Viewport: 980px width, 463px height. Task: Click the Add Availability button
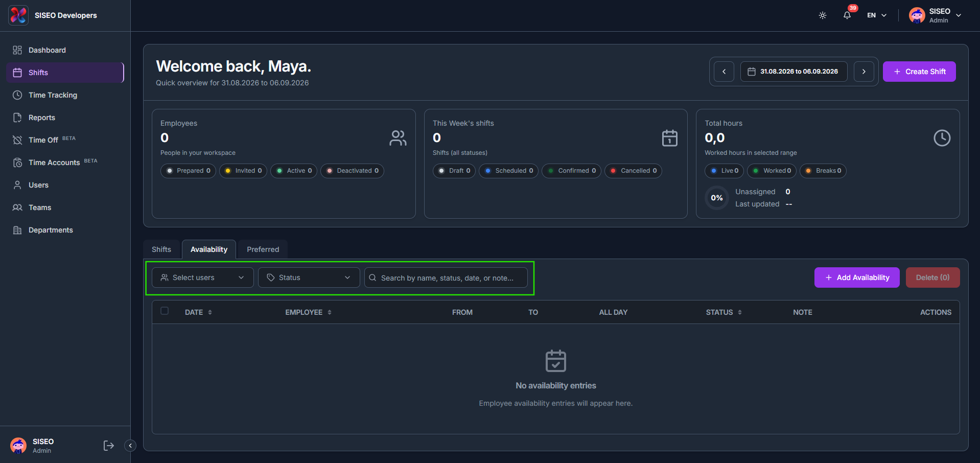[857, 277]
